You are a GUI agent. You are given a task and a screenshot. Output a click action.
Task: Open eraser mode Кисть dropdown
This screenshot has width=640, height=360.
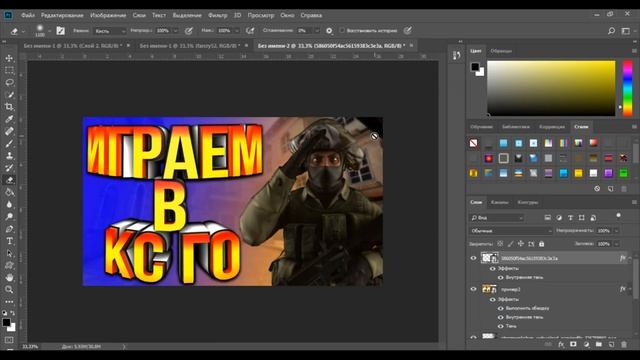tap(109, 31)
